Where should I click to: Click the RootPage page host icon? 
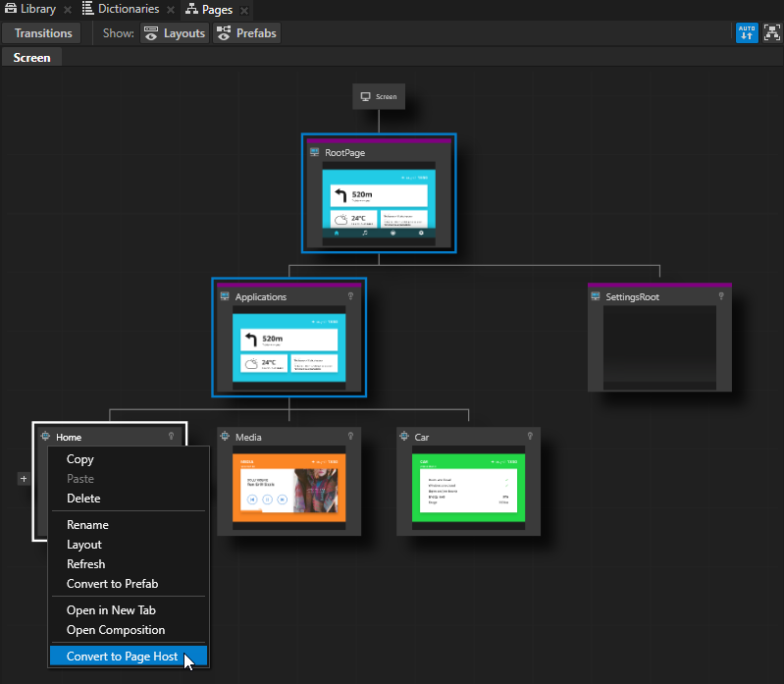pyautogui.click(x=315, y=153)
